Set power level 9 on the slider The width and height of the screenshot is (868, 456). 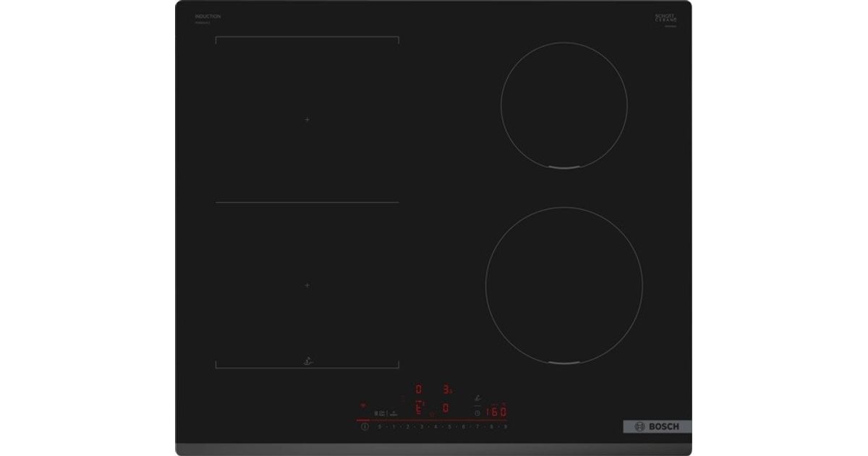point(506,427)
